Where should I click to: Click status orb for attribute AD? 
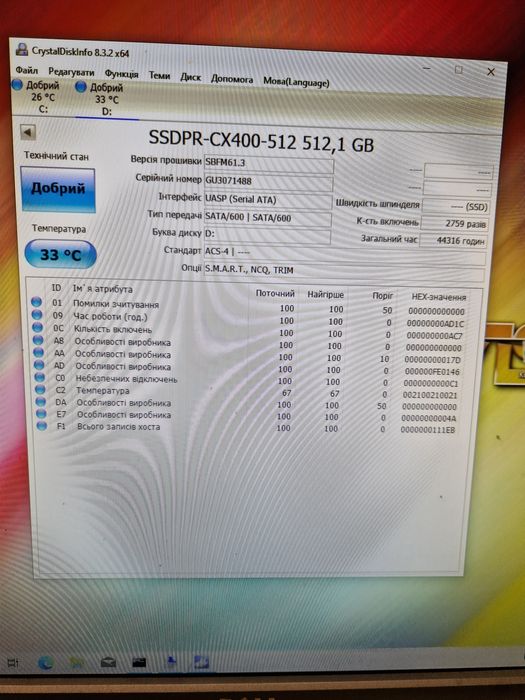point(39,365)
